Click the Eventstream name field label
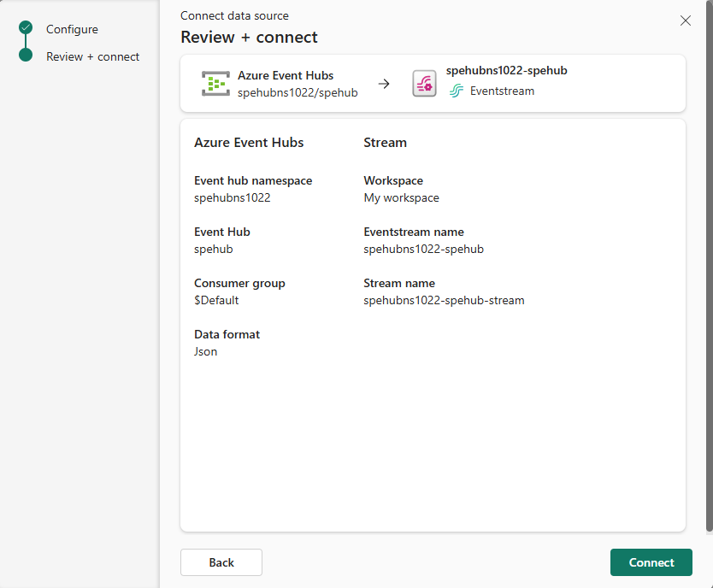The width and height of the screenshot is (713, 588). click(414, 232)
